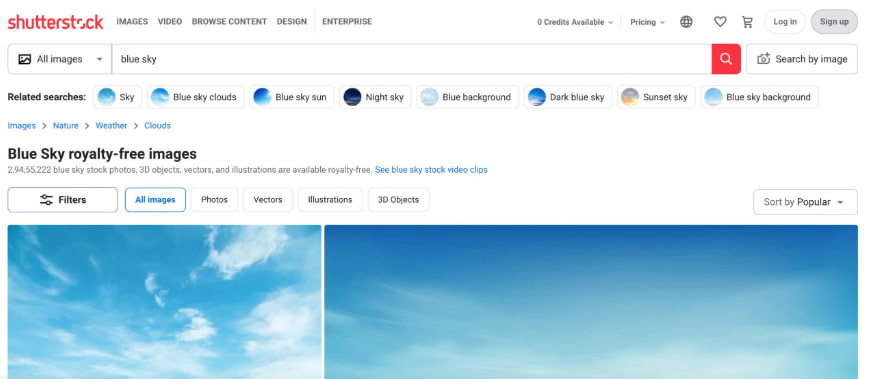The width and height of the screenshot is (870, 379).
Task: Expand the All images search type dropdown
Action: pyautogui.click(x=60, y=59)
